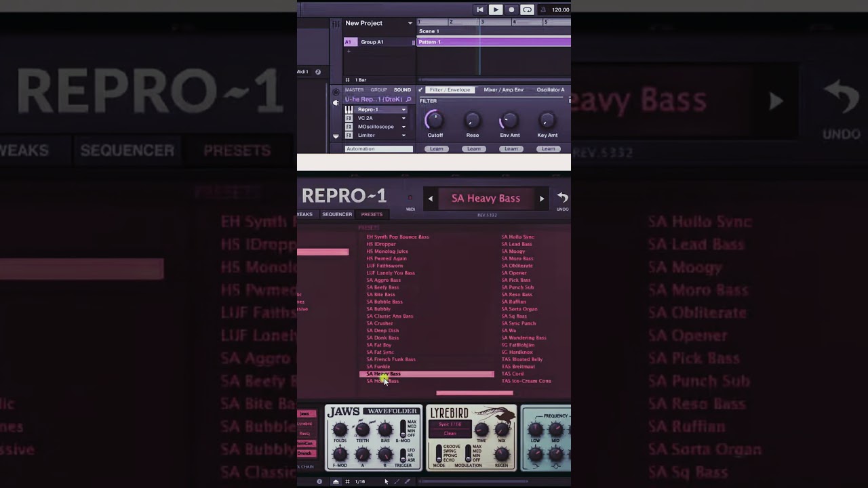The height and width of the screenshot is (488, 868).
Task: Toggle the metronome icon beside tempo
Action: [542, 9]
